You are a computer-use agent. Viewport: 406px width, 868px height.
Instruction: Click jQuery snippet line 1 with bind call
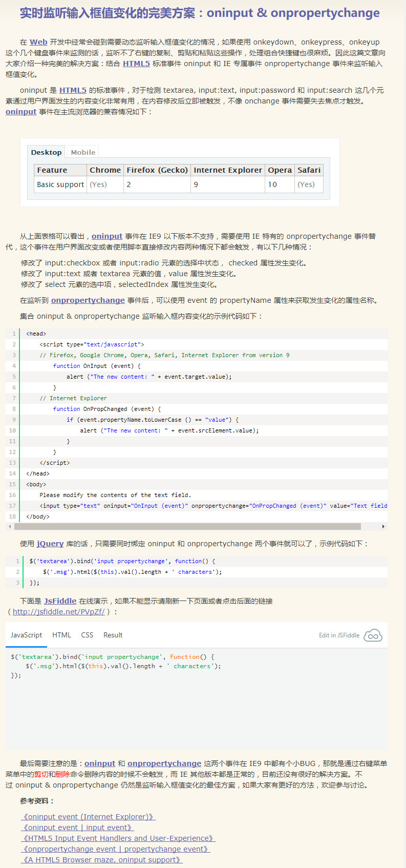pyautogui.click(x=122, y=561)
